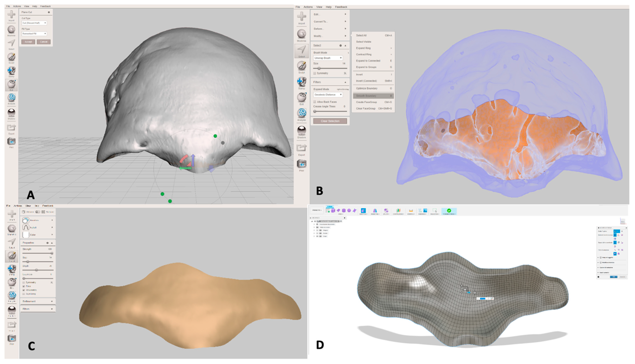The image size is (635, 364).
Task: Click the Color swatch in sculpt panel C
Action: point(26,235)
